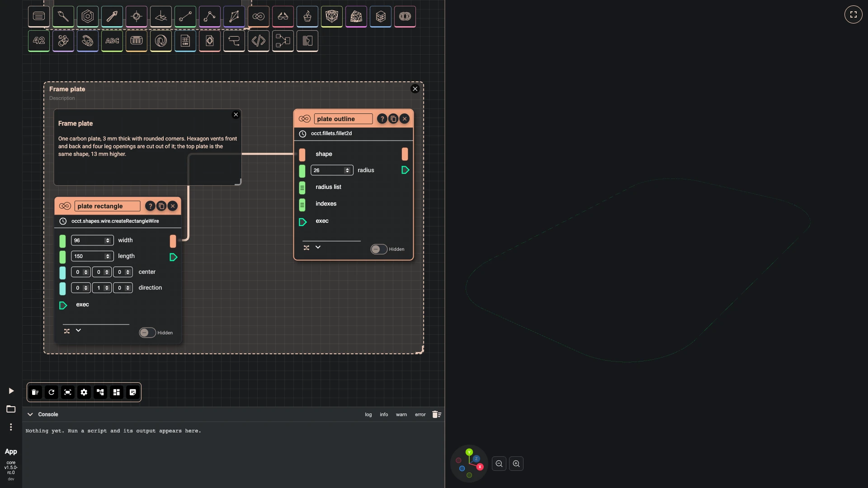868x488 pixels.
Task: Open the hexagon nut toolbox icon
Action: click(88, 17)
